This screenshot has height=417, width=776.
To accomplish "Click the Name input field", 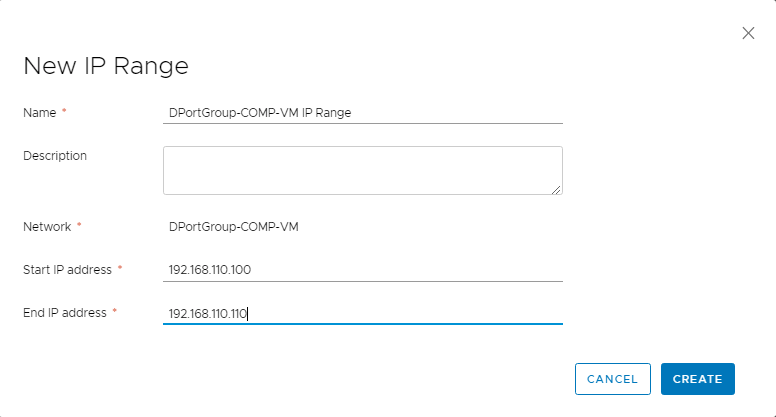I will tap(362, 113).
